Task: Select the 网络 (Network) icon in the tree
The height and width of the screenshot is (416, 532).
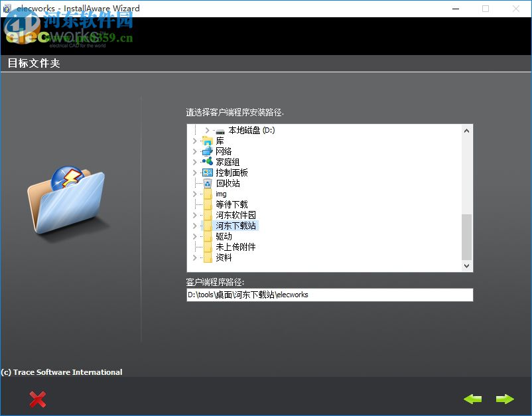Action: pos(208,151)
